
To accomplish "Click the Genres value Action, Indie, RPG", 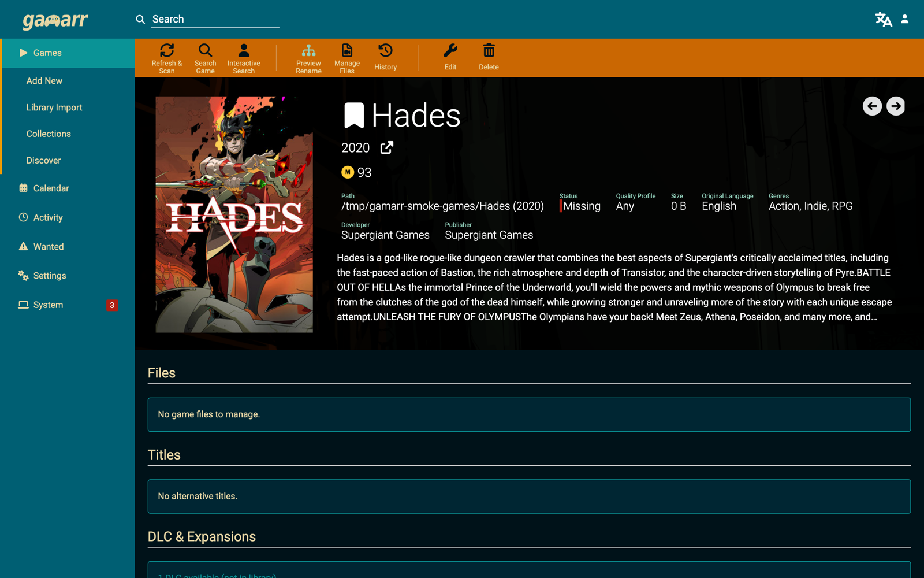I will click(810, 206).
